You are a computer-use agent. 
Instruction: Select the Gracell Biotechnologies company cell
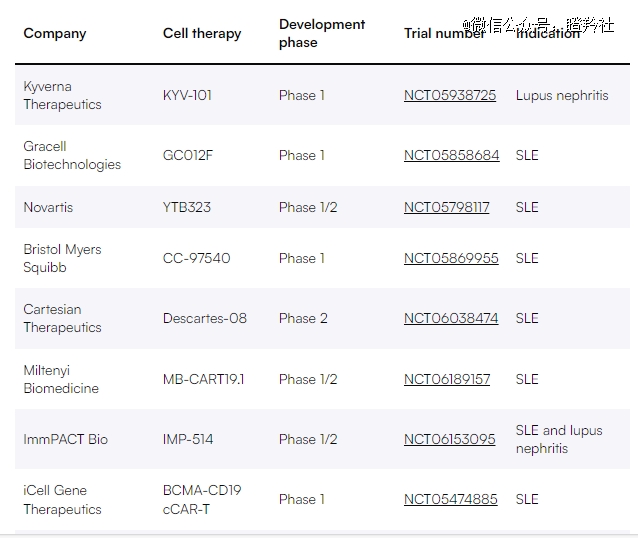point(72,155)
